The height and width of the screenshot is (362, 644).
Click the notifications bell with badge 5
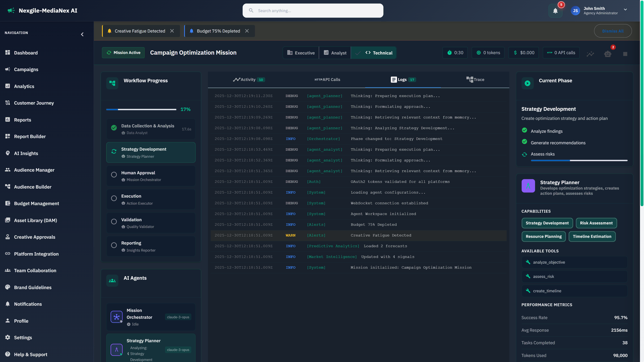click(555, 11)
